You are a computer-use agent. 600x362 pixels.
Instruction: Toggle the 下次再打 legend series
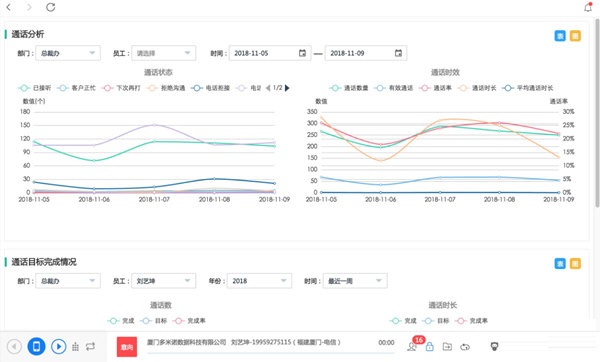tap(121, 88)
